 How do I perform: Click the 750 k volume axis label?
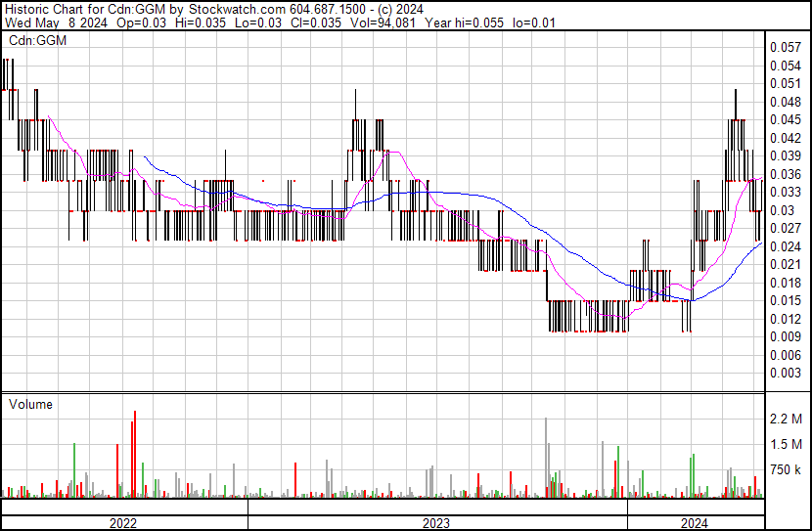point(785,470)
